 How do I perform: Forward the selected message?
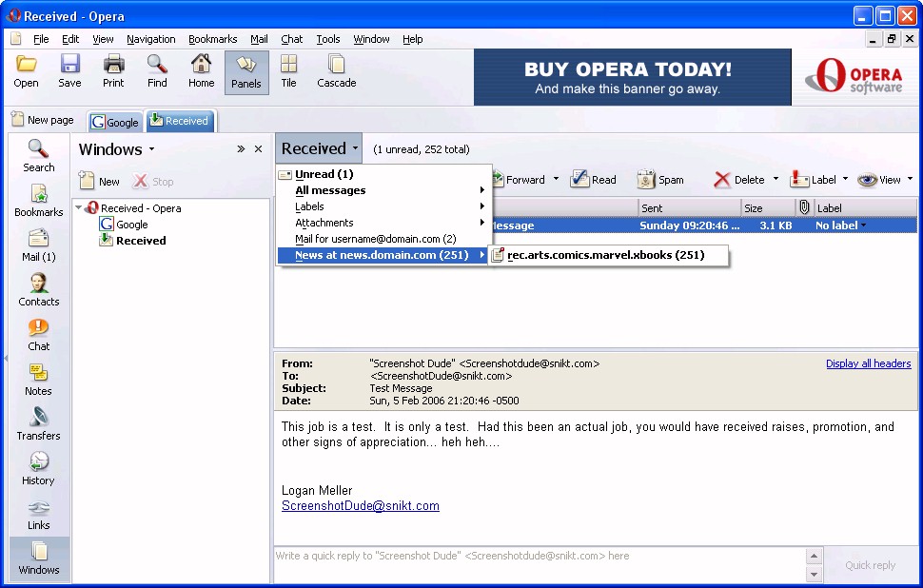[x=518, y=180]
